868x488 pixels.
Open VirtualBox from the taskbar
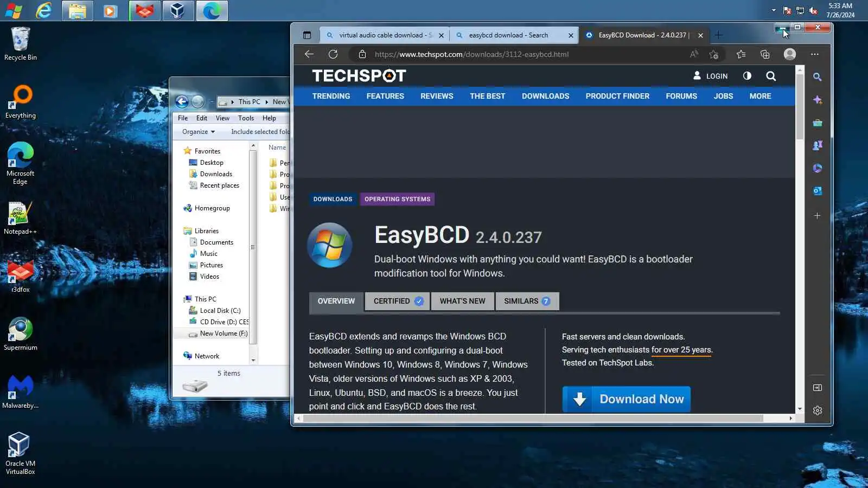[177, 11]
